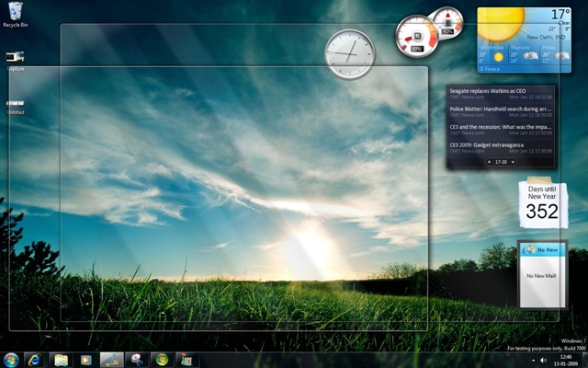Go to previous headlines with up arrow
Screen dimensions: 588x368
click(x=489, y=162)
